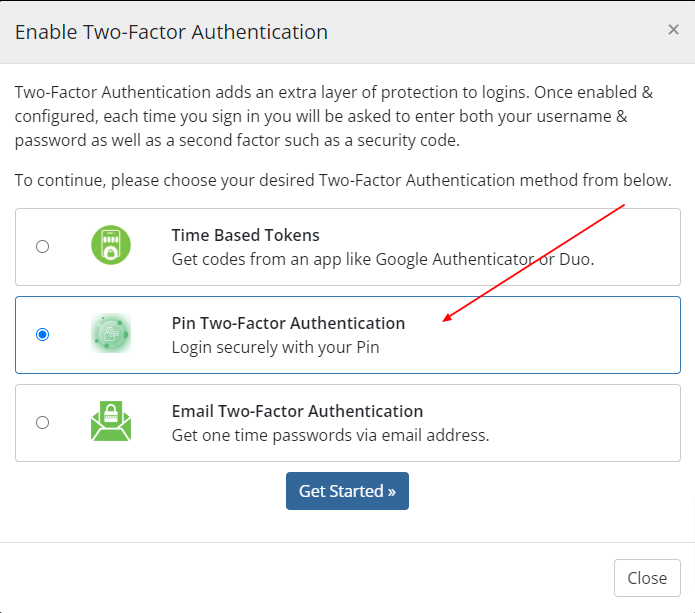Image resolution: width=695 pixels, height=613 pixels.
Task: Click the Close button at bottom
Action: (647, 578)
